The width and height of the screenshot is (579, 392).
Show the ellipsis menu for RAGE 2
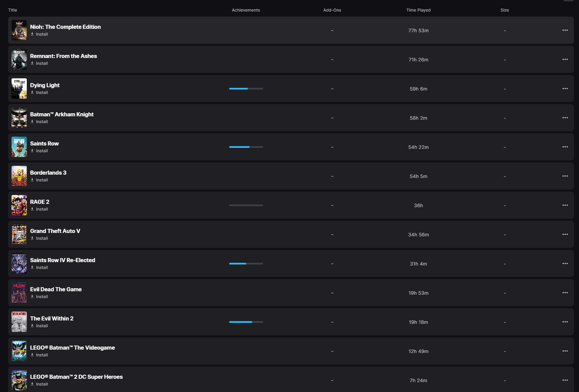coord(565,205)
